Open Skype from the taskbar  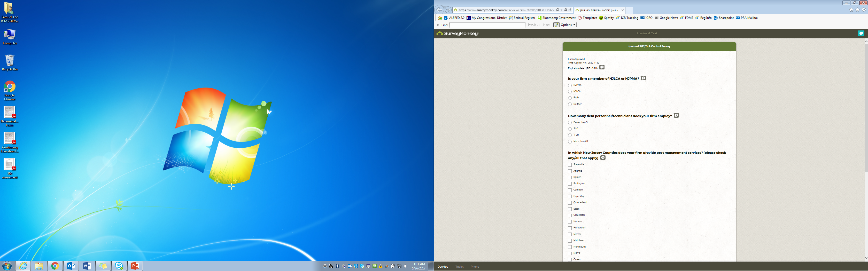[x=119, y=266]
